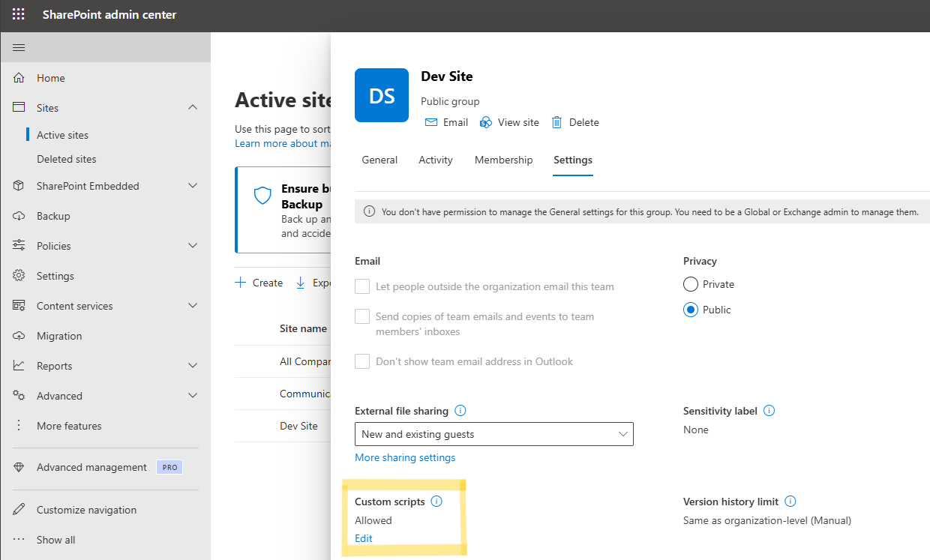Open More sharing settings link

click(405, 457)
